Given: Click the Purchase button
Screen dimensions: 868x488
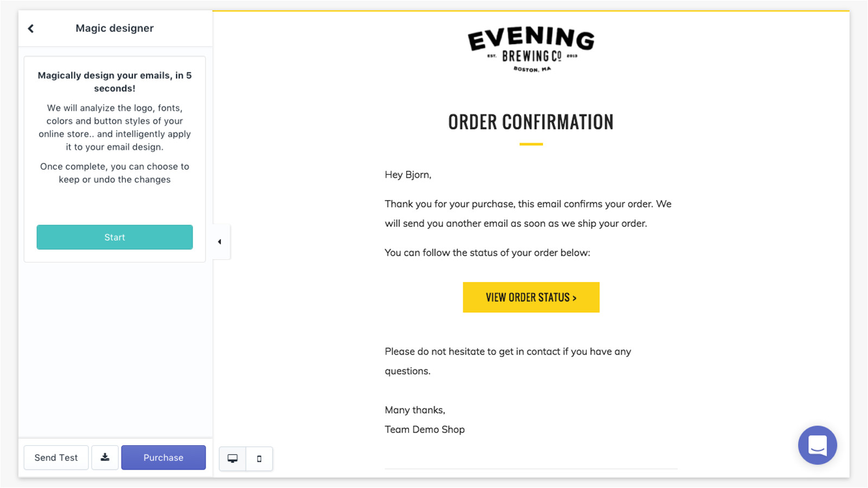Looking at the screenshot, I should coord(163,458).
